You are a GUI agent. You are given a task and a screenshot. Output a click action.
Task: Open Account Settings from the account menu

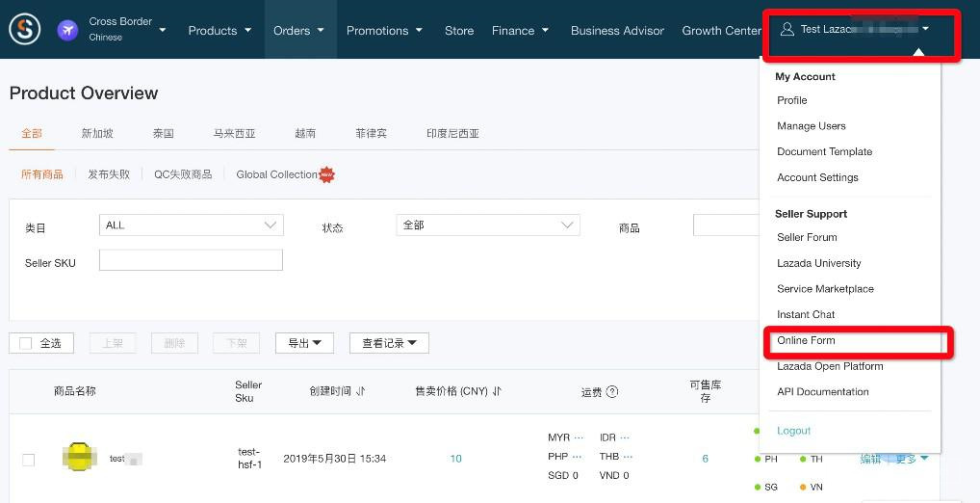(x=817, y=177)
